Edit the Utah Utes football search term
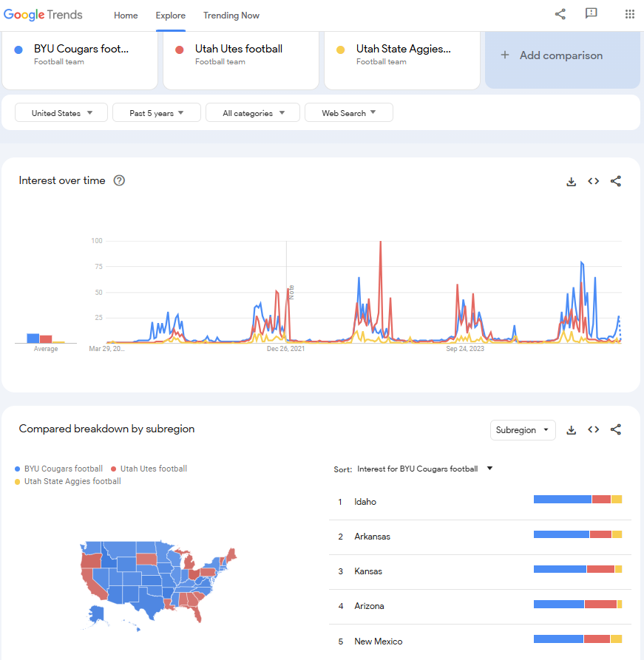 pos(241,60)
